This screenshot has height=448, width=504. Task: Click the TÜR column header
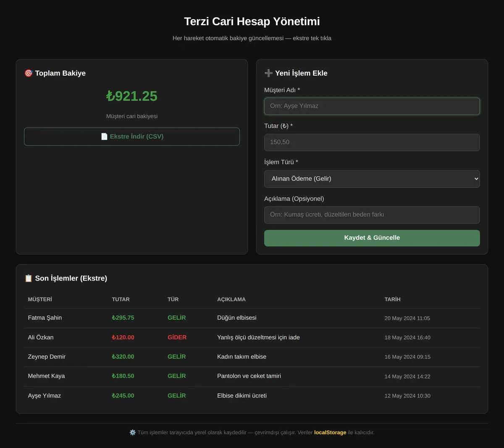pyautogui.click(x=173, y=299)
